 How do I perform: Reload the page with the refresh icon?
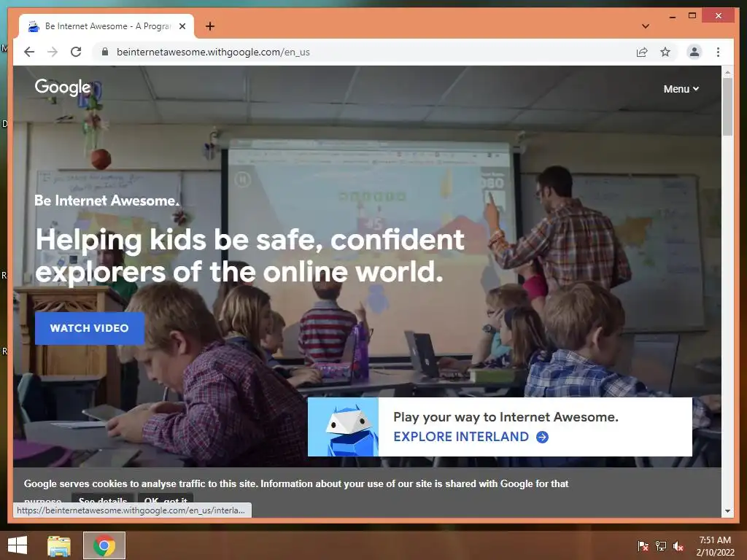click(x=76, y=52)
